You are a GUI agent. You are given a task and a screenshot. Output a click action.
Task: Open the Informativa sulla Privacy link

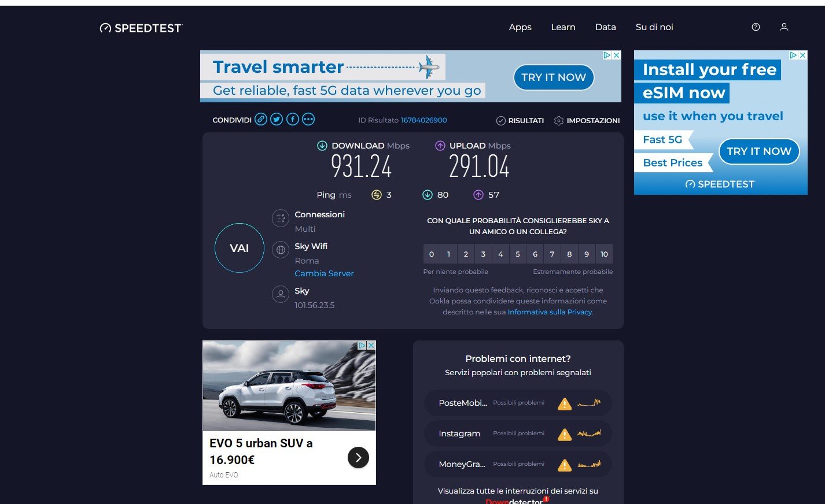[550, 312]
